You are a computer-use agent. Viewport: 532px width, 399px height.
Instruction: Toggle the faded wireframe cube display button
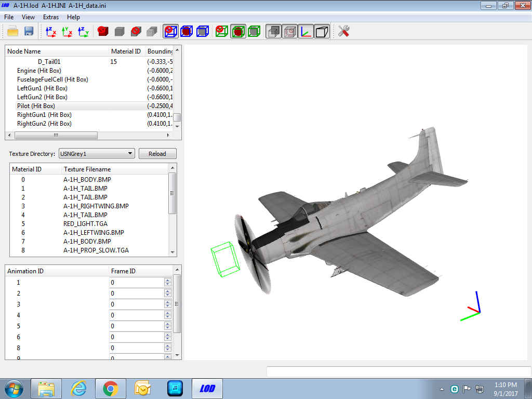pos(290,32)
